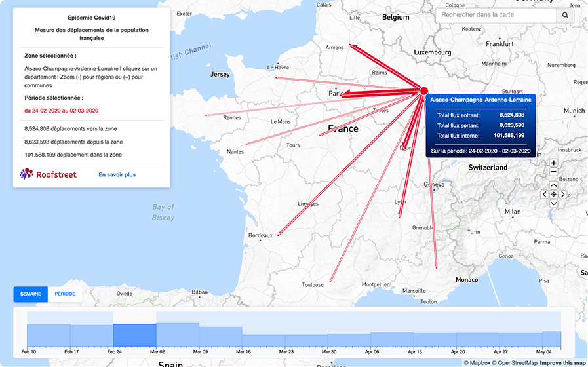Switch to the SEMAINE tab

tap(30, 294)
